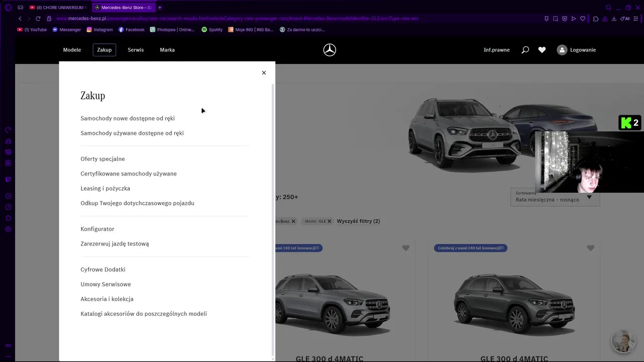Screen dimensions: 644x362
Task: Open favorites heart icon in header
Action: tap(542, 50)
